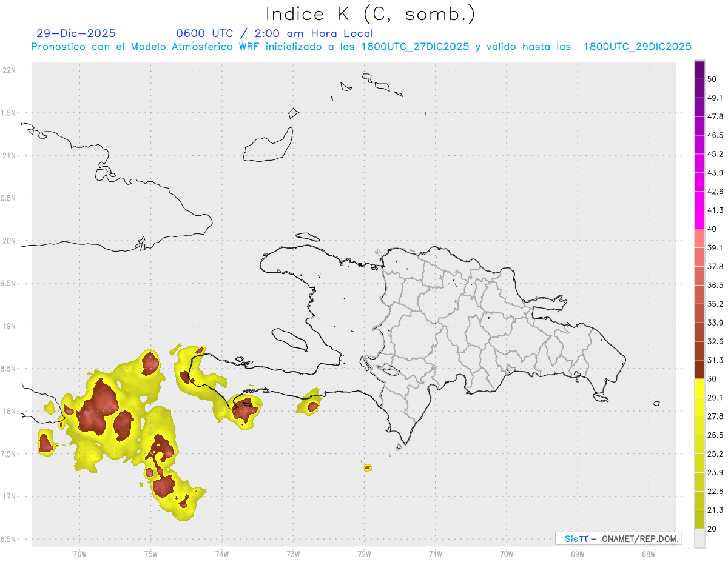
Task: Click the "70W" longitude label
Action: 507,554
